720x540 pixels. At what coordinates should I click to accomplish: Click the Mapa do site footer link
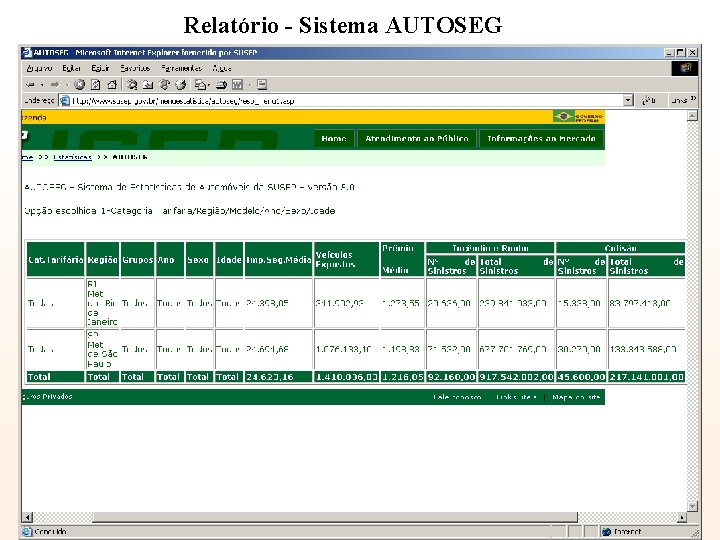click(x=576, y=397)
